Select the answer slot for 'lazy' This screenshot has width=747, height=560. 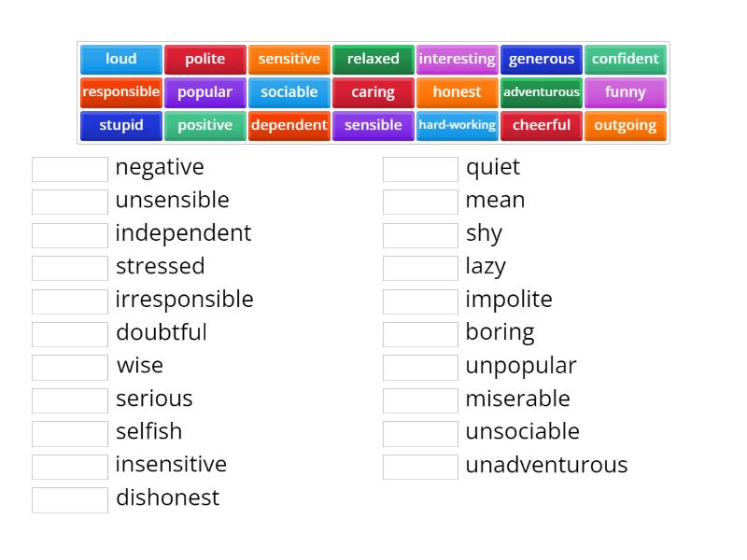click(x=420, y=268)
